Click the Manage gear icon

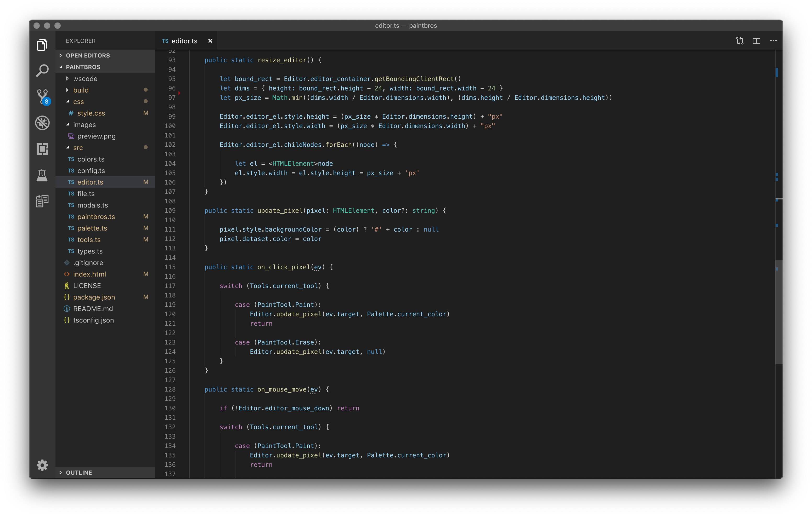coord(42,465)
